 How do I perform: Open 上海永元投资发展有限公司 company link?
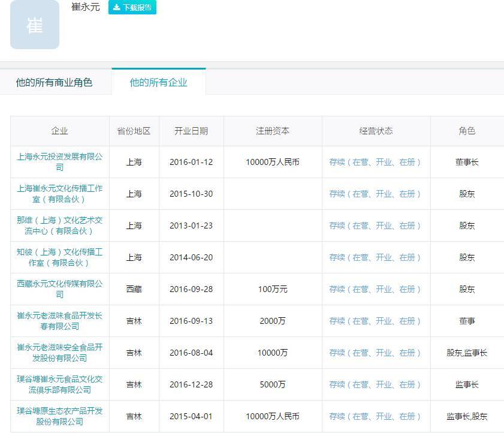(59, 162)
